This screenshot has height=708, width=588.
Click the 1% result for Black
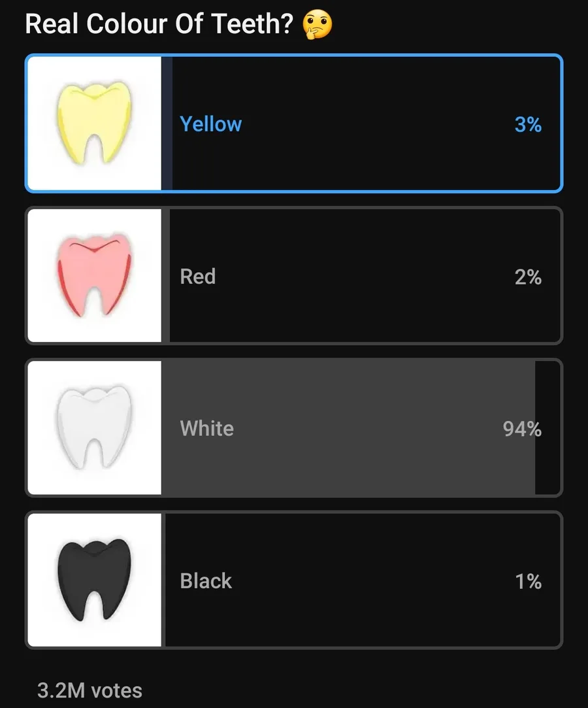point(529,582)
